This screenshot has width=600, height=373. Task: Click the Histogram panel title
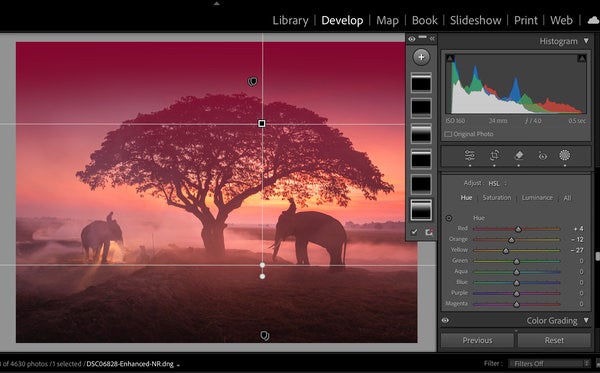[558, 41]
